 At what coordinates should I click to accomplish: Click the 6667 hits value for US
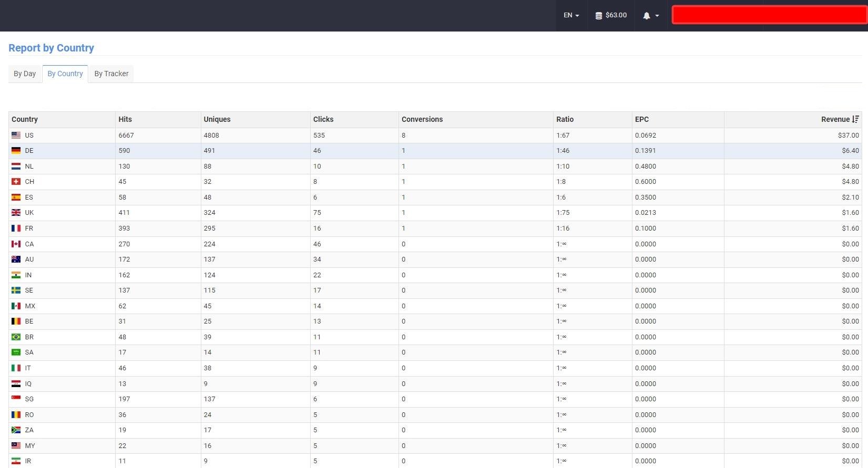[126, 136]
